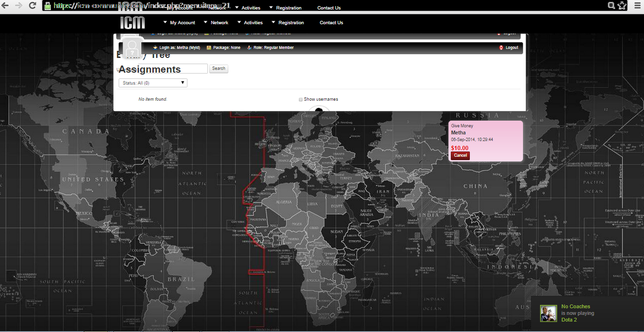Click the Logout link
644x332 pixels.
pyautogui.click(x=512, y=48)
